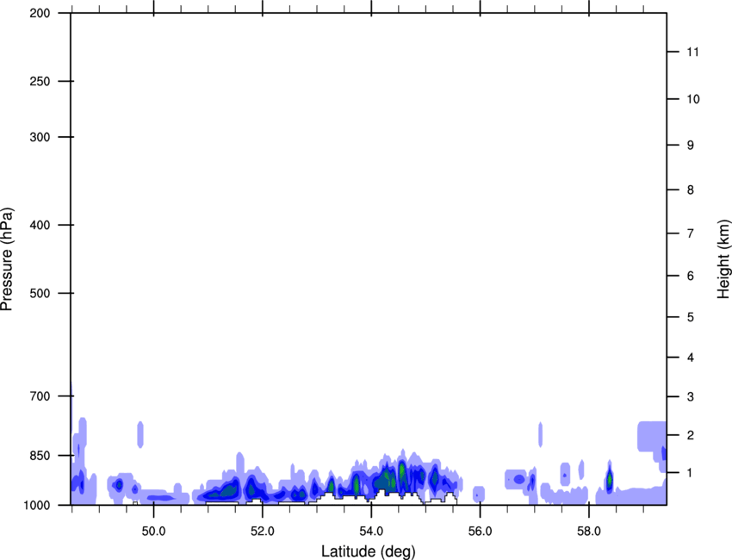Click height tick label 11
Screen dimensions: 732x560
[x=692, y=52]
